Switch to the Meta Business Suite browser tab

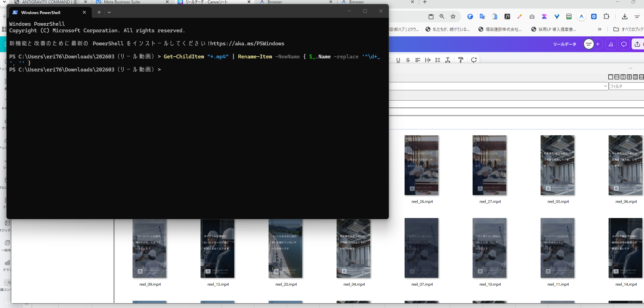coord(122,2)
